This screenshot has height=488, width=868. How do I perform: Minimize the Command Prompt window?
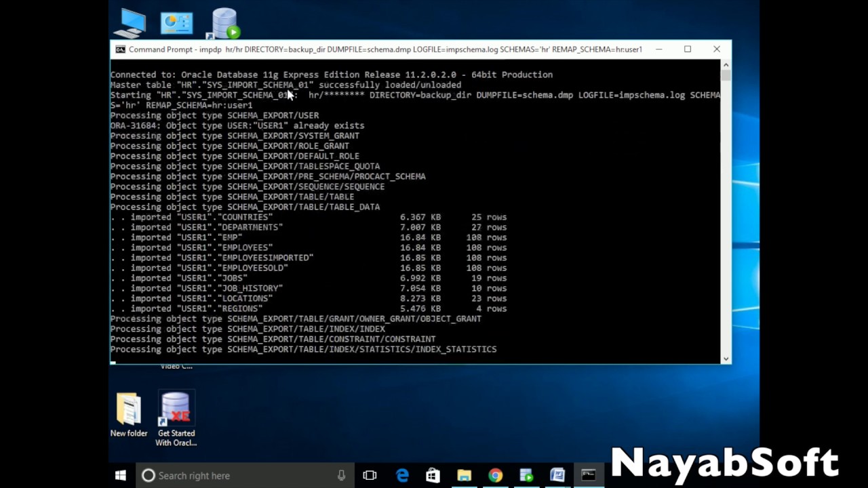tap(658, 49)
